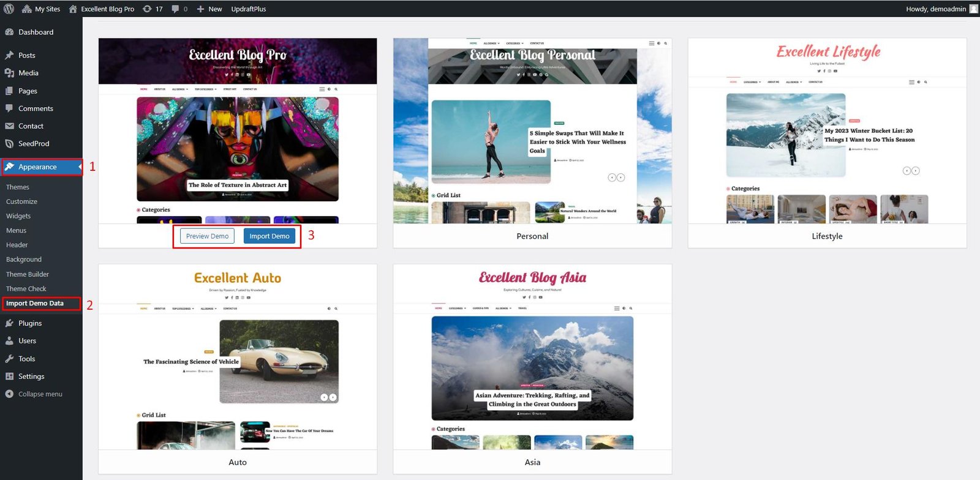Click the My Sites houses icon
The height and width of the screenshot is (480, 980).
27,9
